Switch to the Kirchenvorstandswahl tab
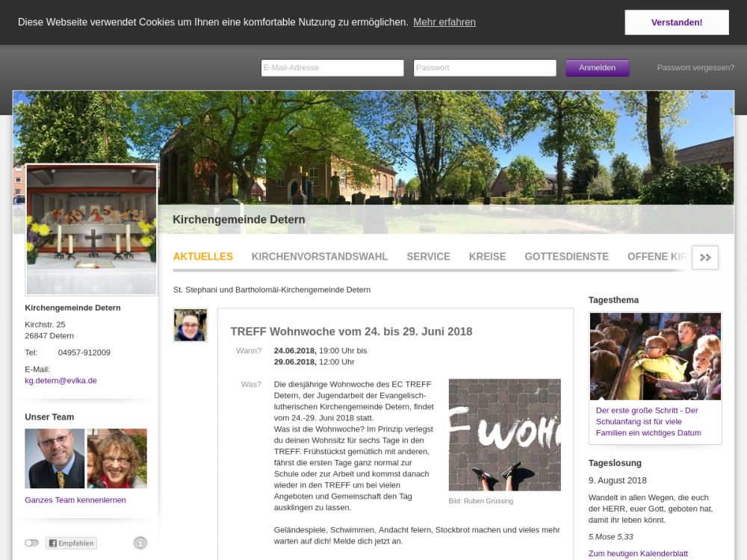The width and height of the screenshot is (747, 560). click(320, 256)
